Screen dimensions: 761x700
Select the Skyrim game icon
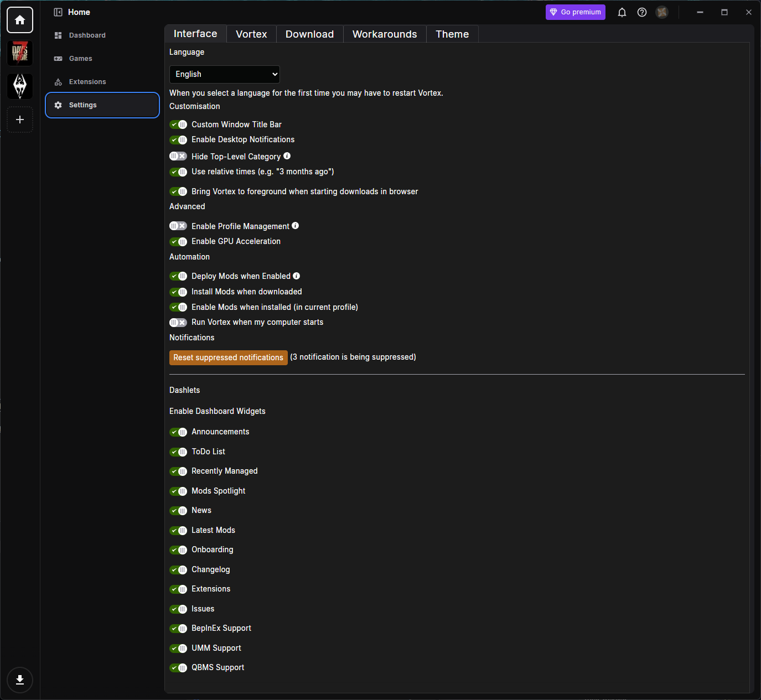coord(20,86)
